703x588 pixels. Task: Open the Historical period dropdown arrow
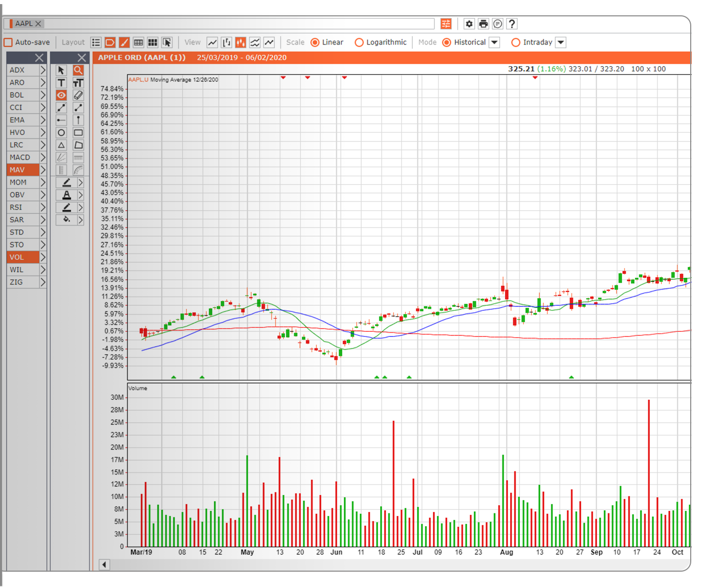pos(494,42)
